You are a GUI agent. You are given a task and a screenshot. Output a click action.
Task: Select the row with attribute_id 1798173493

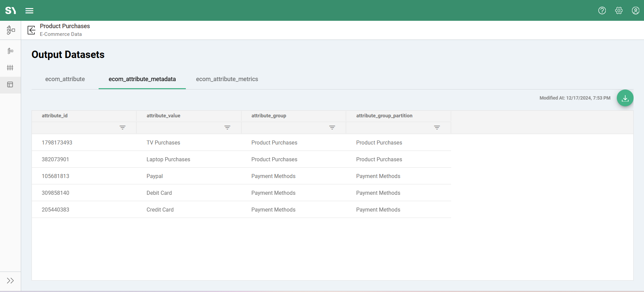coord(57,143)
